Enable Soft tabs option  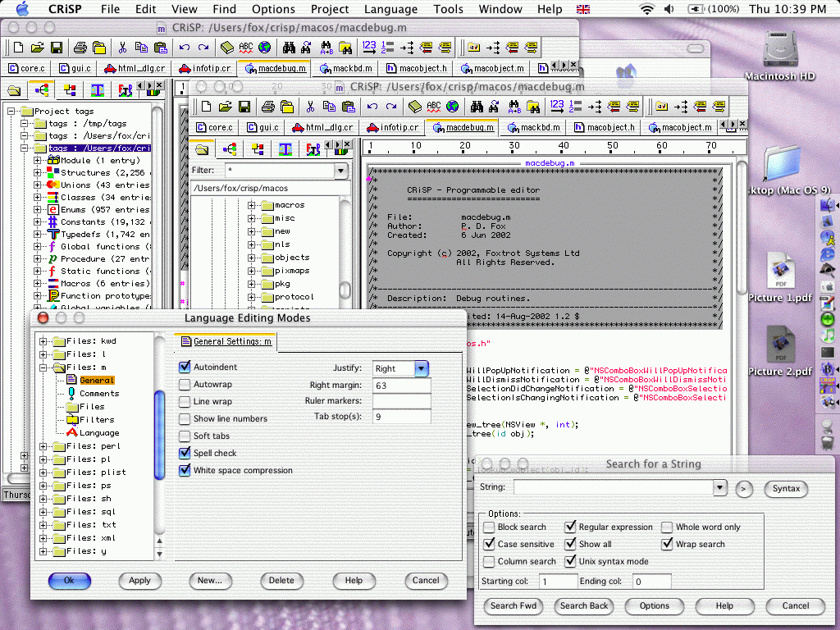tap(185, 436)
